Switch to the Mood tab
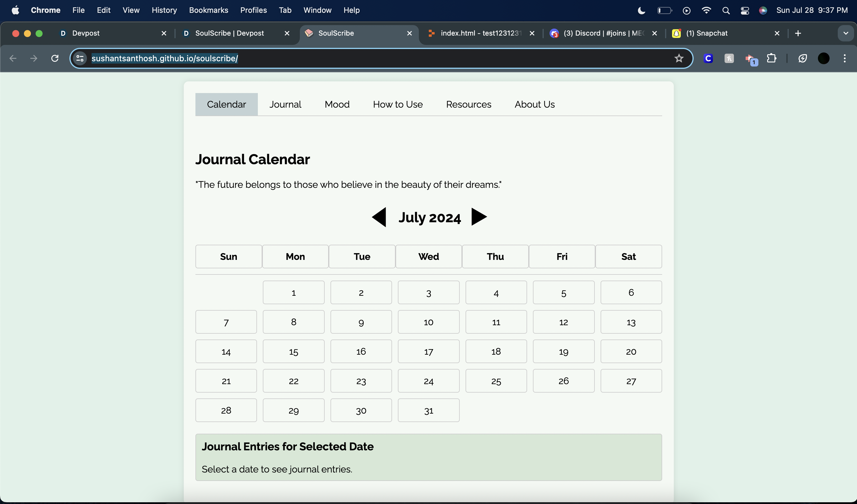The image size is (857, 504). [337, 104]
